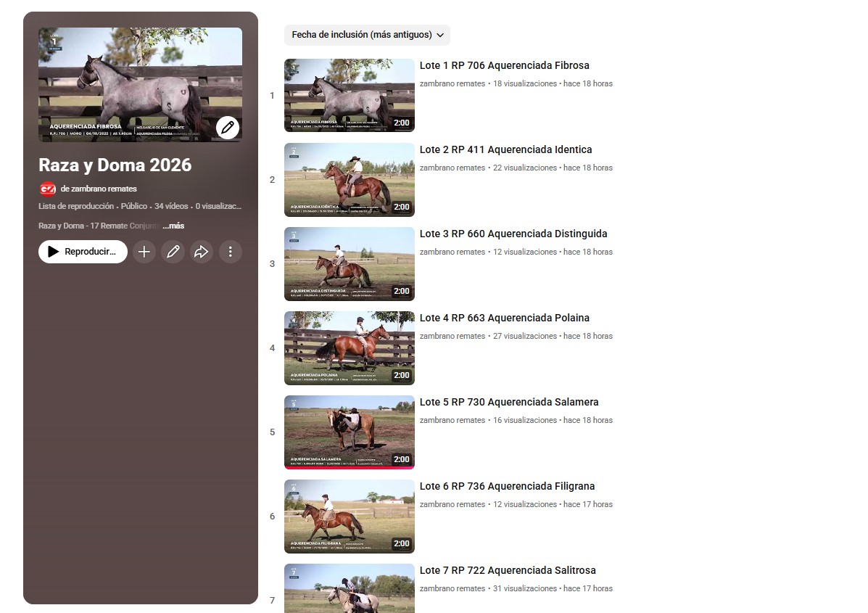Screen dimensions: 868x613
Task: Open the Fecha de inclusión sort dropdown
Action: coord(367,35)
